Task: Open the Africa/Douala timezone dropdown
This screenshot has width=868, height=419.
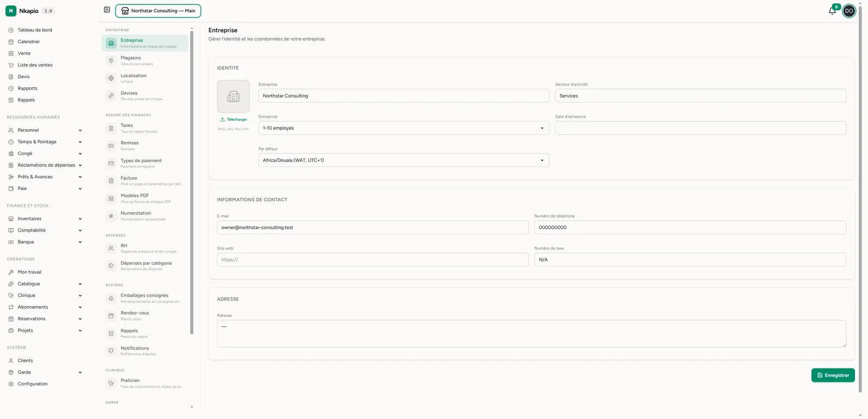Action: 404,160
